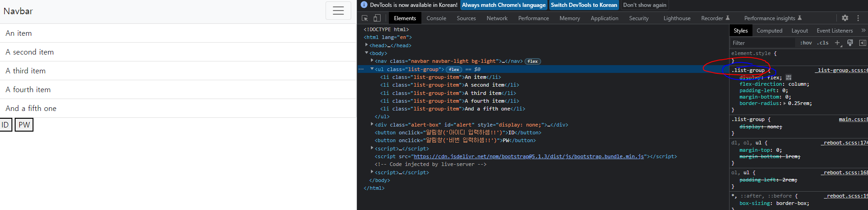Expand the border-radius shorthand triangle
This screenshot has width=868, height=210.
tap(785, 103)
